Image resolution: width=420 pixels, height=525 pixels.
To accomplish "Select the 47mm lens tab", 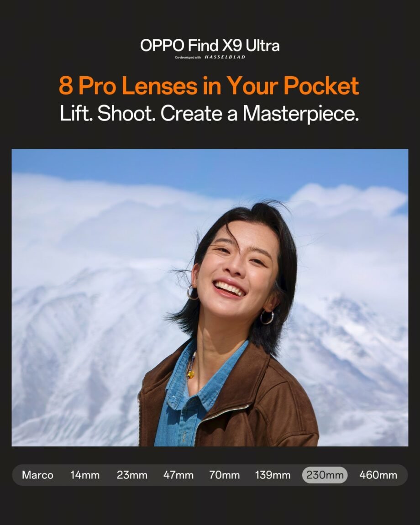I will 178,475.
